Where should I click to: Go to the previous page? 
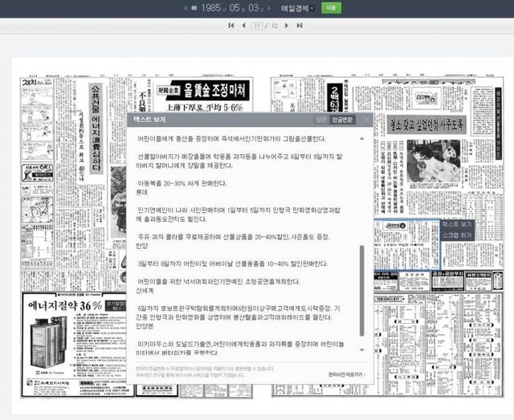pyautogui.click(x=243, y=26)
